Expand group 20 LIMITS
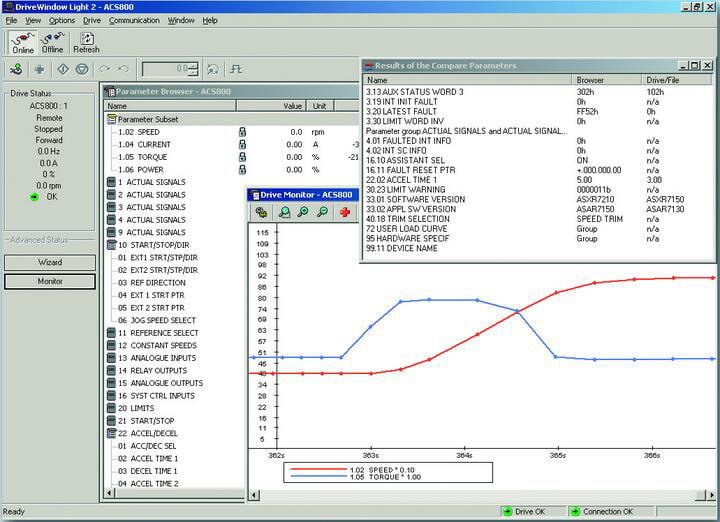 [x=111, y=408]
